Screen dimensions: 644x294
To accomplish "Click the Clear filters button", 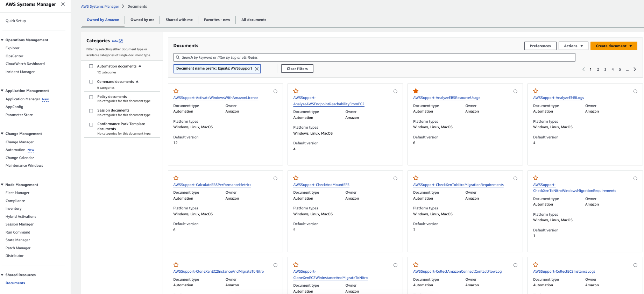I will (x=297, y=69).
